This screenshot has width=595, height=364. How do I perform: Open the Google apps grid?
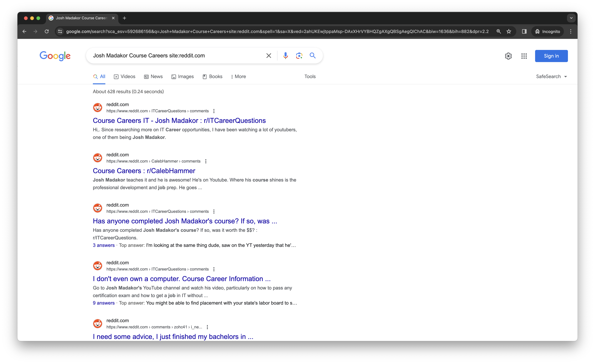pyautogui.click(x=524, y=56)
